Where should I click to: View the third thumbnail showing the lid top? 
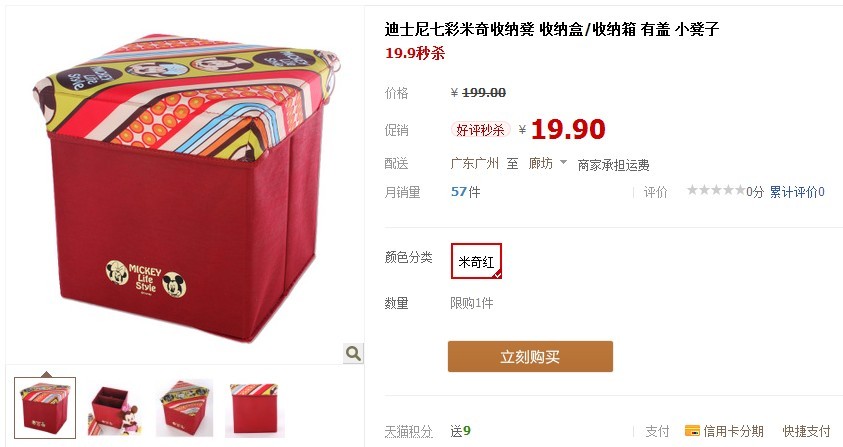[184, 408]
